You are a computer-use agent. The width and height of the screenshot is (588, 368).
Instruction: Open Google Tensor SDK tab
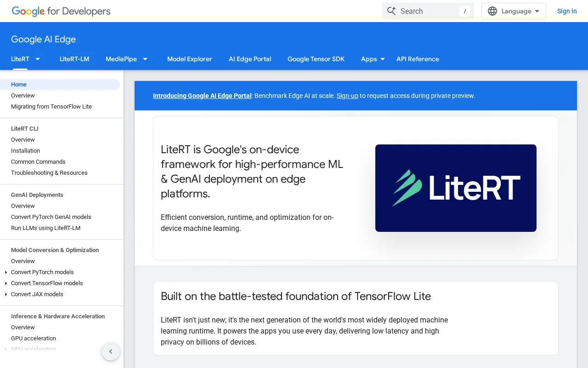316,59
